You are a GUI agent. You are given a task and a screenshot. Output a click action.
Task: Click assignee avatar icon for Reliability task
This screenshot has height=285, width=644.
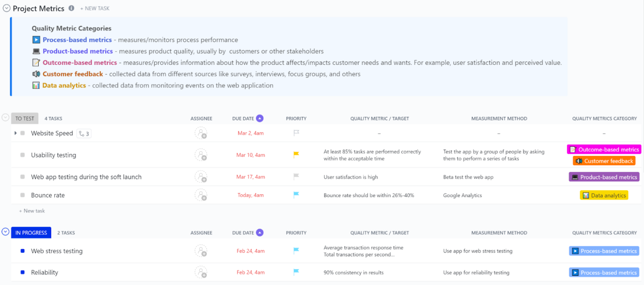tap(201, 273)
